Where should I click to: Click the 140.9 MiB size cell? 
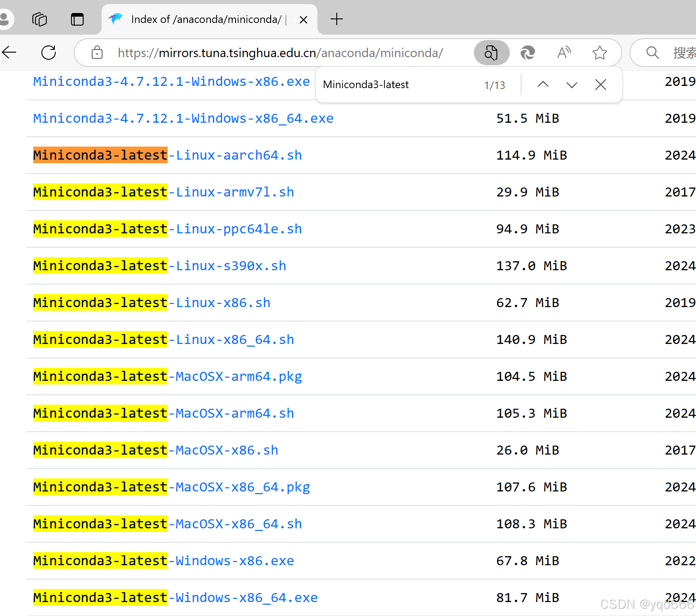pos(531,339)
